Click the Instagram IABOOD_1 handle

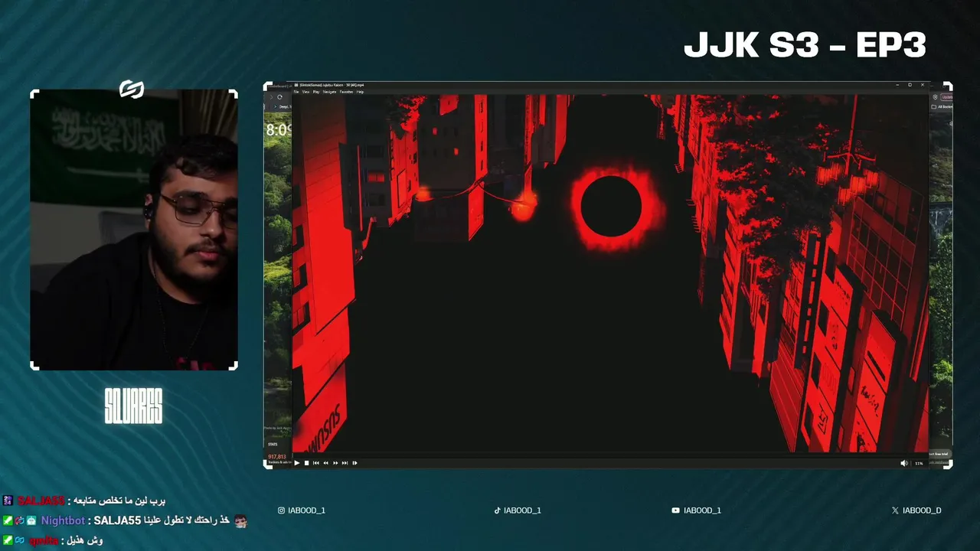(302, 510)
